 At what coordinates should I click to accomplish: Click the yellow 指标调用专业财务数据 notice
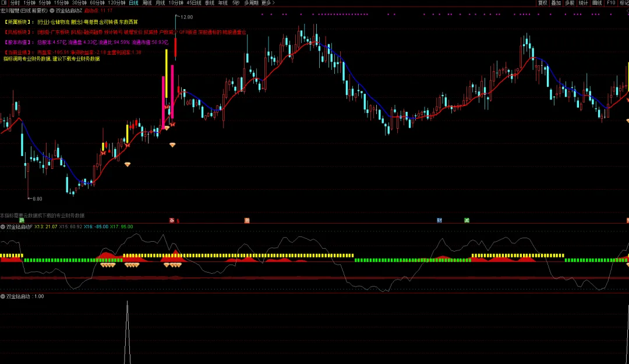tap(51, 59)
